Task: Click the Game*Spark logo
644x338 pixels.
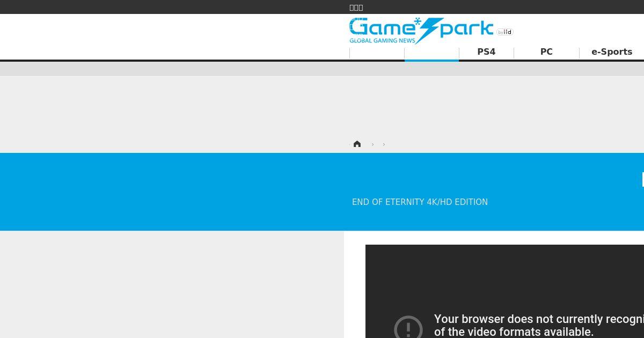Action: coord(421,31)
